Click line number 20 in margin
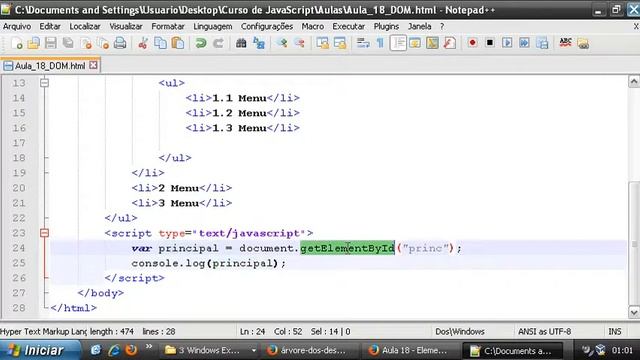 point(19,188)
